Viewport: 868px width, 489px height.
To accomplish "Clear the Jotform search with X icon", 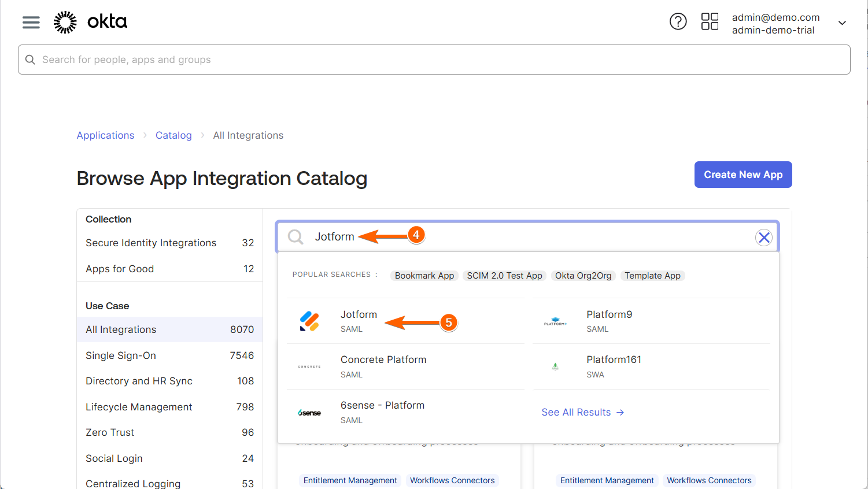I will 764,237.
